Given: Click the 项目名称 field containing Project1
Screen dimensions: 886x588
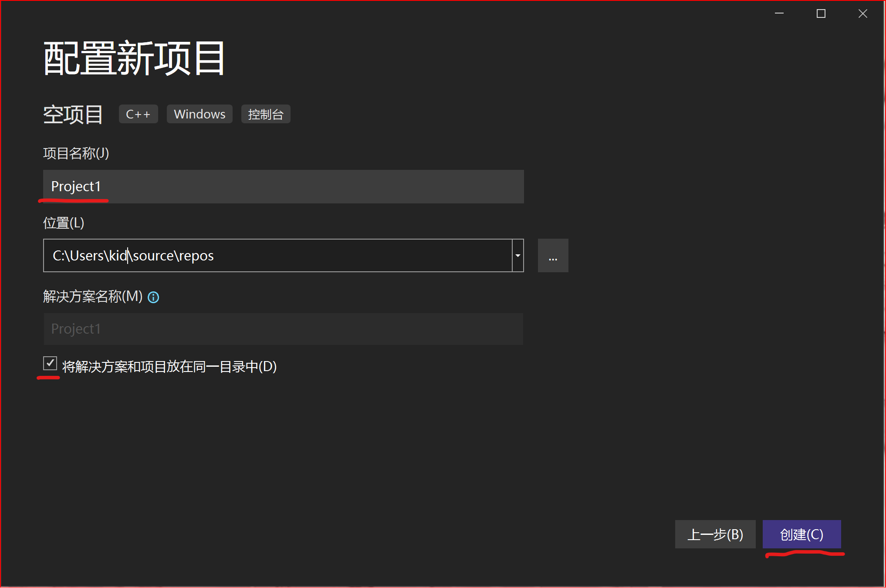Looking at the screenshot, I should coord(284,186).
